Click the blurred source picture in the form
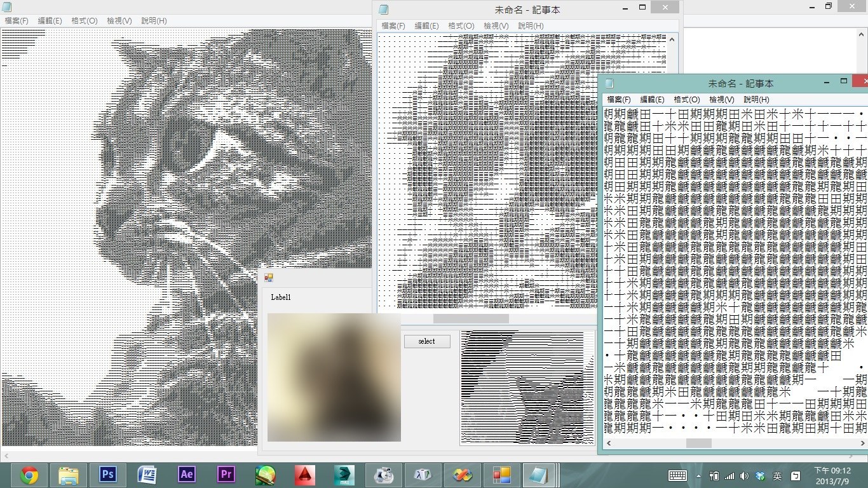 pyautogui.click(x=334, y=377)
